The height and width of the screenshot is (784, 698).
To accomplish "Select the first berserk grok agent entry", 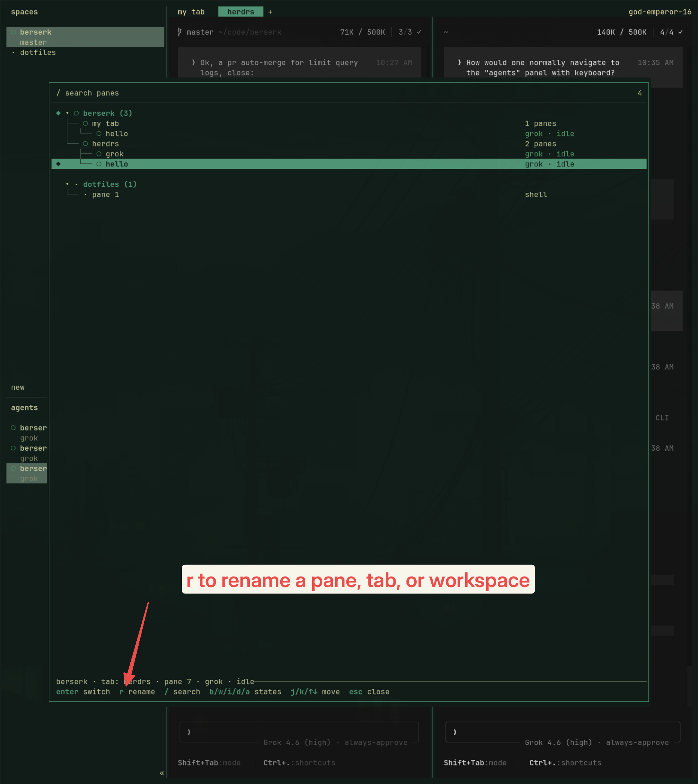I will point(27,433).
